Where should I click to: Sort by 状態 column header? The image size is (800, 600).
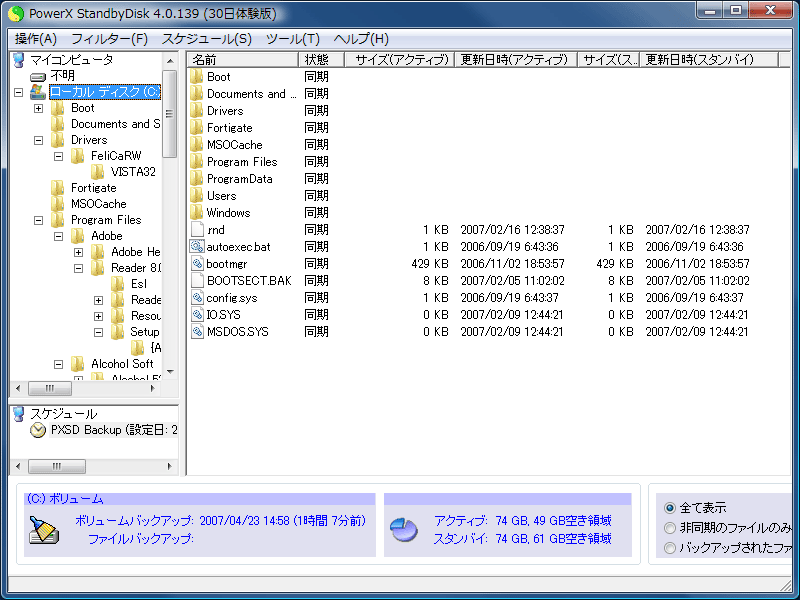click(x=322, y=60)
